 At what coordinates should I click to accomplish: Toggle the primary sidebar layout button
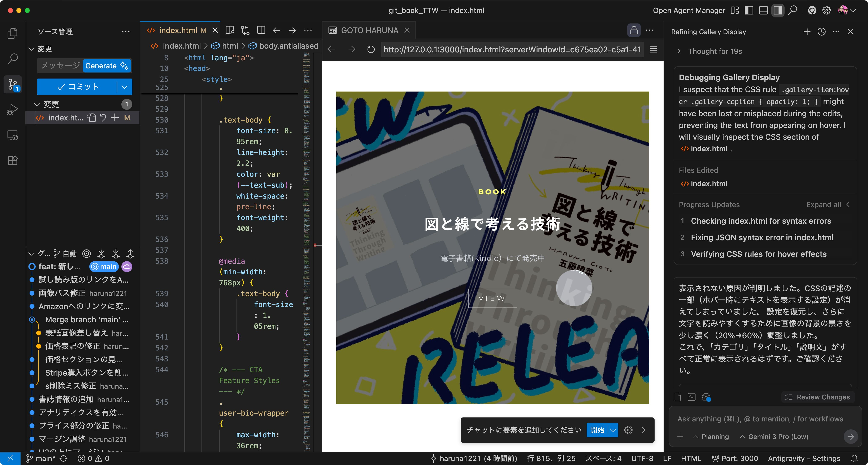click(x=749, y=10)
